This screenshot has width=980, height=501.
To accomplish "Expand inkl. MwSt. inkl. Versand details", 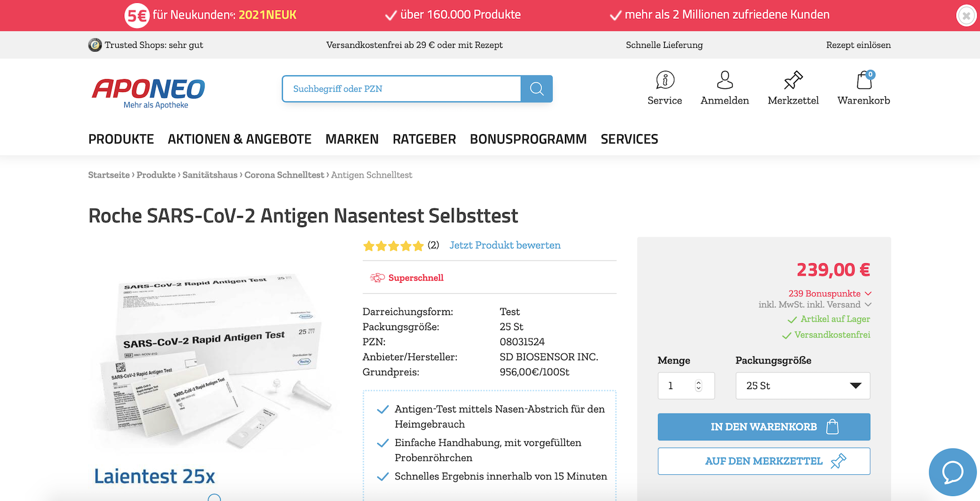I will tap(868, 304).
